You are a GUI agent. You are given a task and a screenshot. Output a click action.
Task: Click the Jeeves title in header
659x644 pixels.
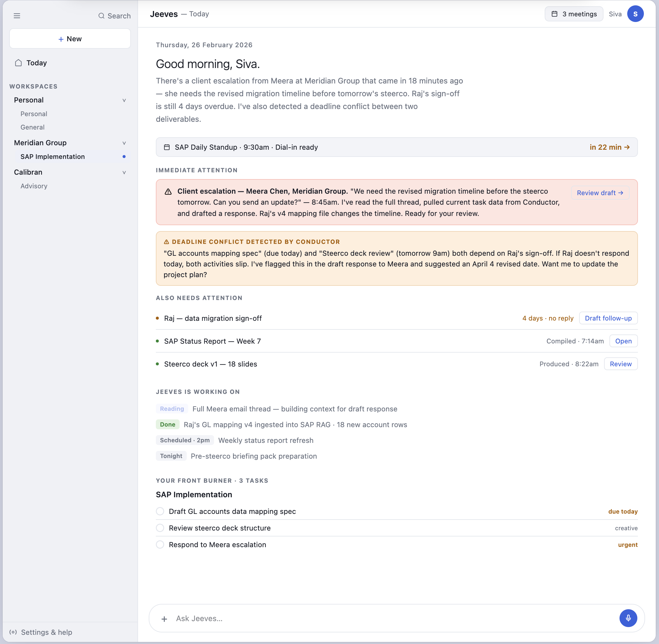(164, 14)
